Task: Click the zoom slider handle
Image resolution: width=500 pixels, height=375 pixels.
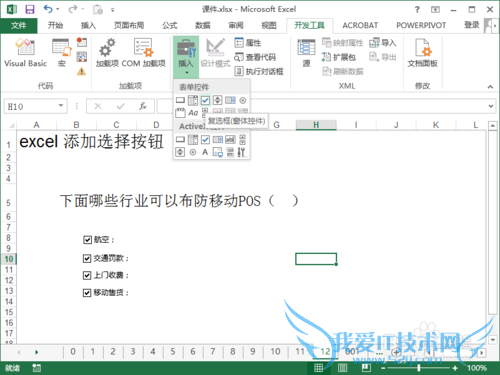Action: click(419, 368)
